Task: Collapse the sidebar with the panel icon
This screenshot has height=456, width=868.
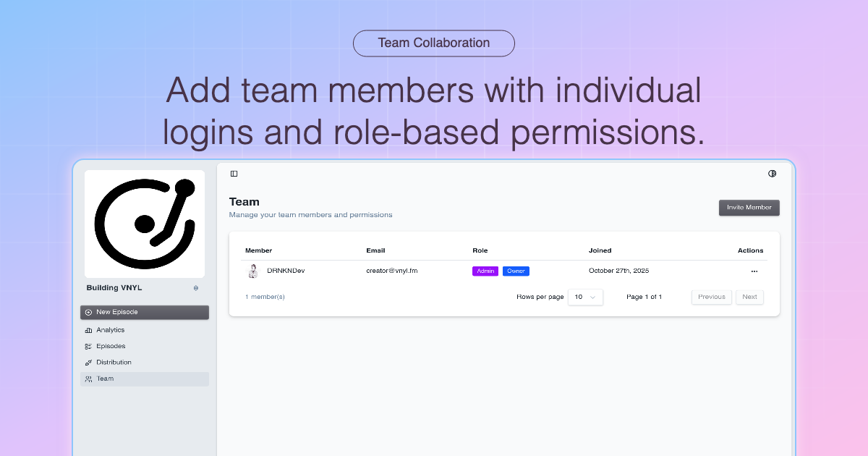Action: click(232, 173)
